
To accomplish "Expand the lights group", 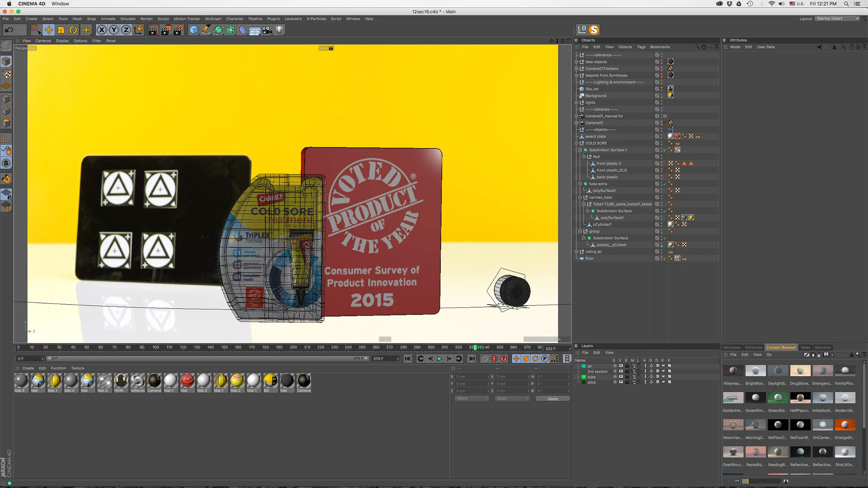I will [576, 103].
